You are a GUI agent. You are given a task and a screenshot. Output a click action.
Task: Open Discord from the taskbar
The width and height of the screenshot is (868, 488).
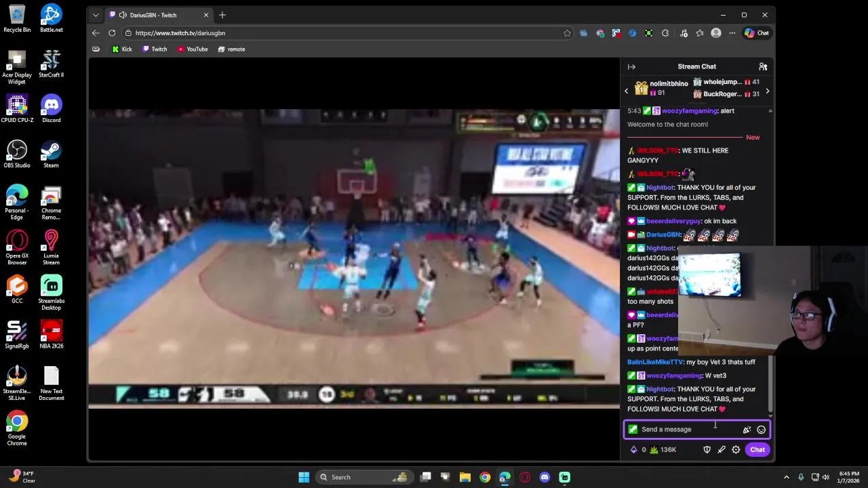point(545,477)
